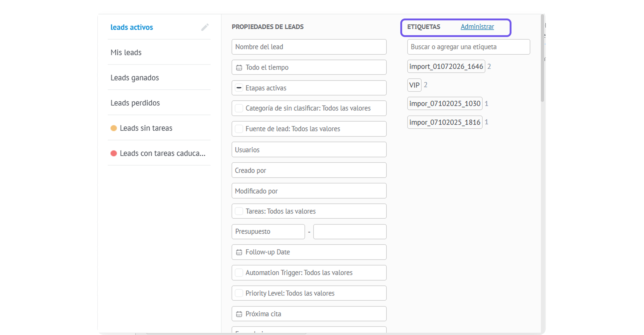Click the filter panel vertical scrollbar
The image size is (644, 335).
[x=542, y=58]
